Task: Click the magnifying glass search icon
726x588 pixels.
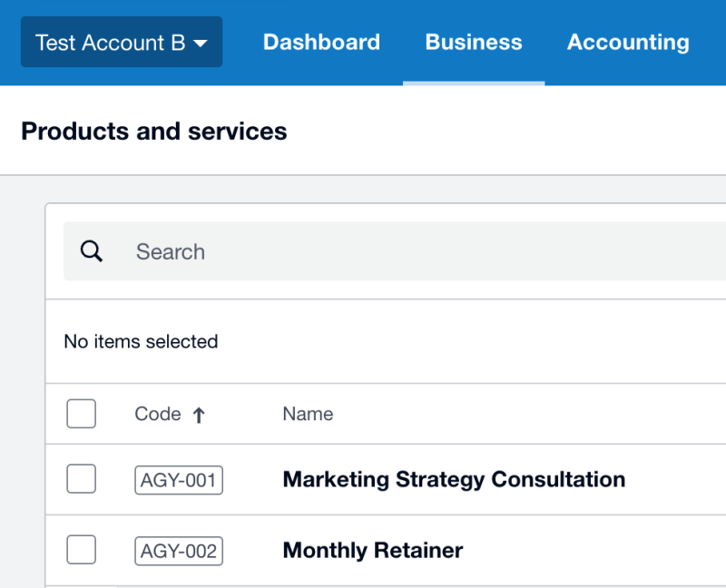Action: pos(92,251)
